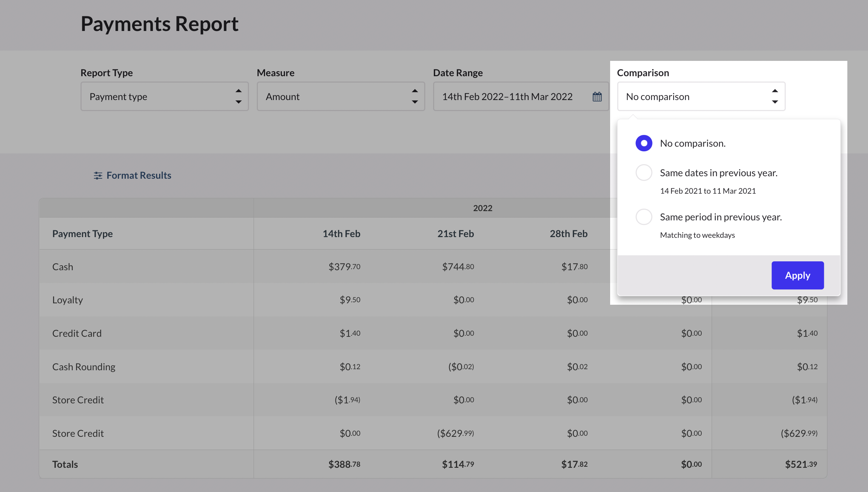The width and height of the screenshot is (868, 492).
Task: Select the Cash row label
Action: (x=63, y=267)
